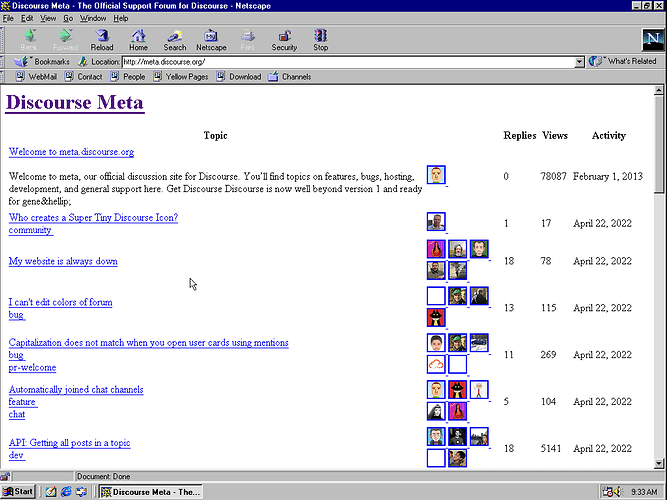667x500 pixels.
Task: Click the Activity column header
Action: pyautogui.click(x=609, y=136)
